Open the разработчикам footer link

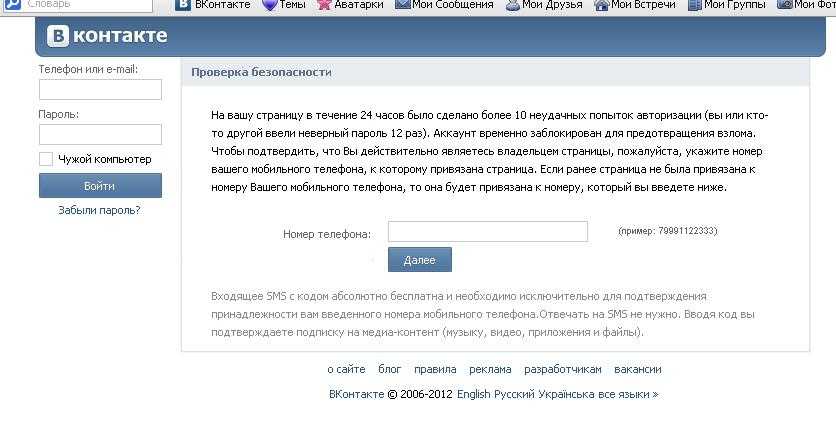tap(562, 369)
